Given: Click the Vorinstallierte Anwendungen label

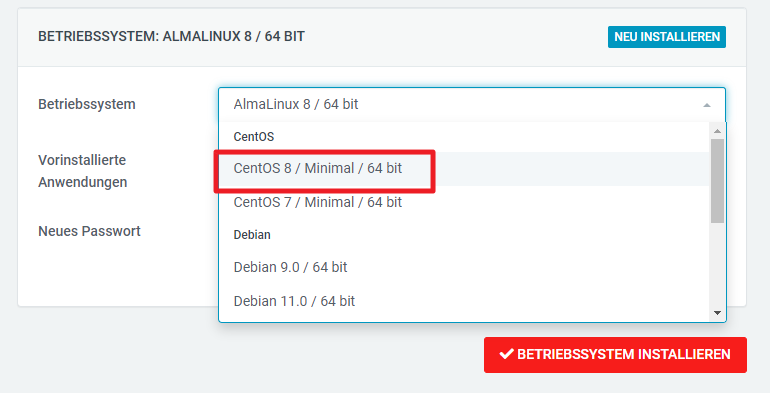Looking at the screenshot, I should click(x=82, y=171).
